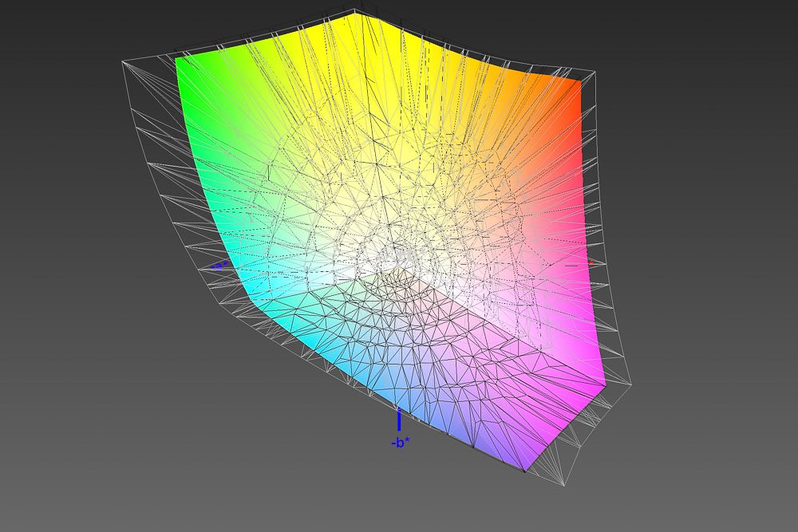
Task: Click the -b* axis label
Action: click(x=401, y=443)
